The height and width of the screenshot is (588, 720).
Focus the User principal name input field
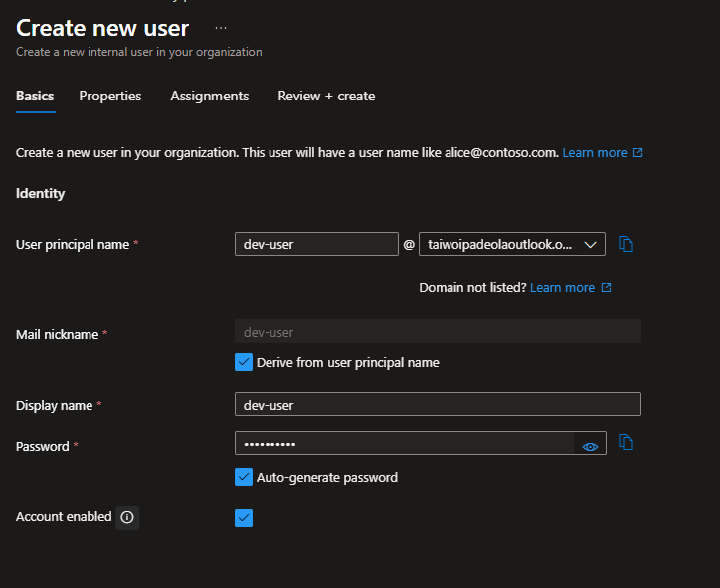click(x=316, y=244)
